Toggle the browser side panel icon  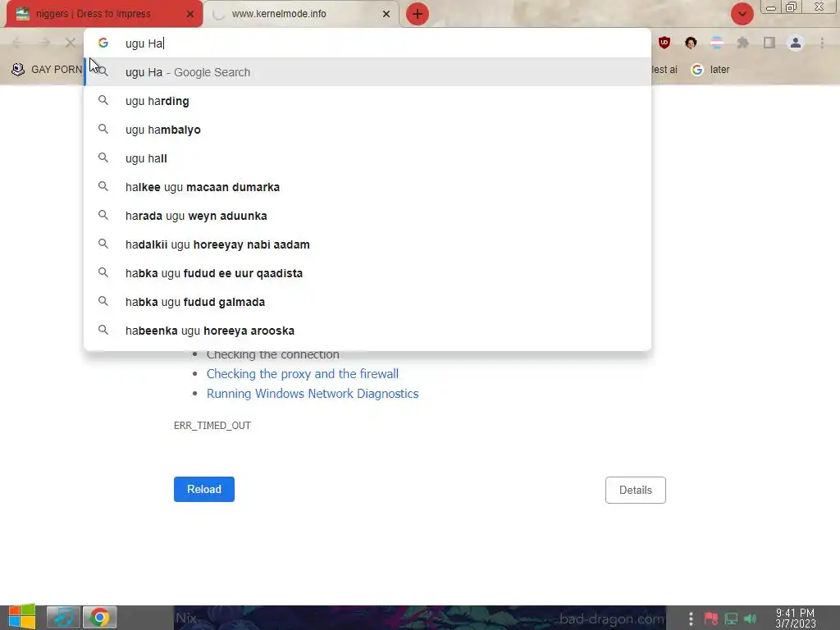(x=769, y=43)
